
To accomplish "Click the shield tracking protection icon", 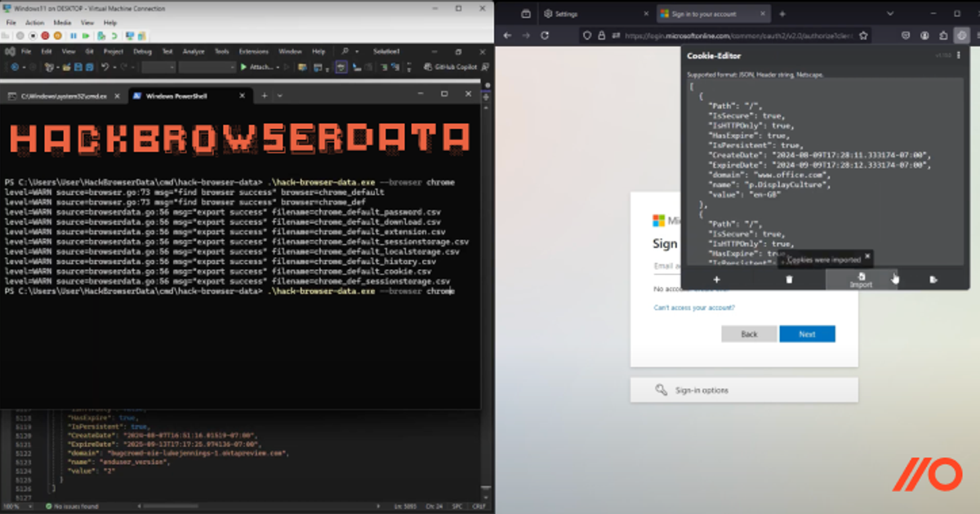I will pyautogui.click(x=587, y=36).
